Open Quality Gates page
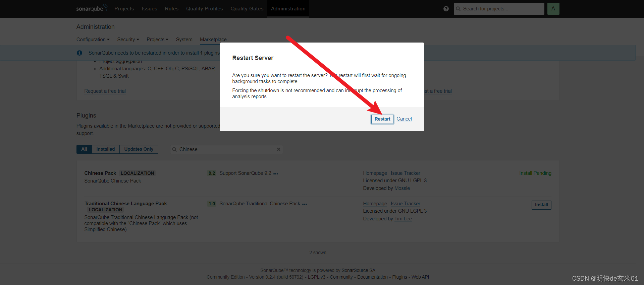 coord(247,9)
